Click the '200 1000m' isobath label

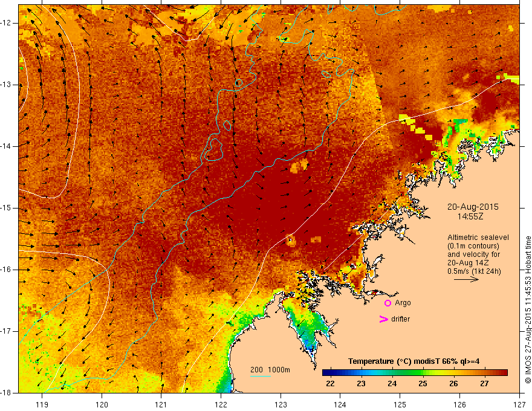(270, 370)
